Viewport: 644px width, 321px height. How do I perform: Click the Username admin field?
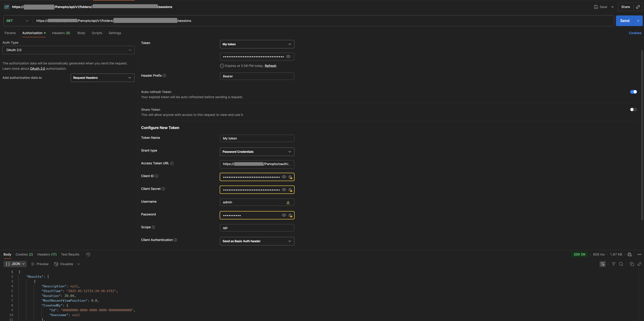pyautogui.click(x=257, y=202)
